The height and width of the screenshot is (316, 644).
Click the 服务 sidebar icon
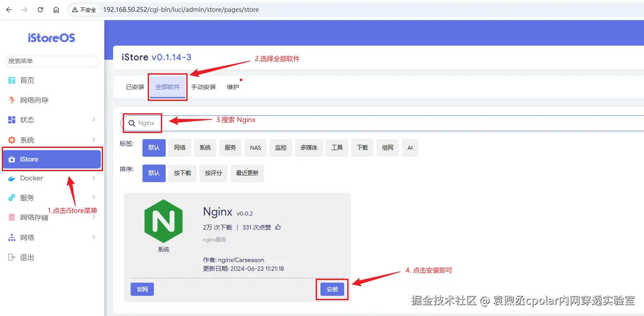point(12,198)
